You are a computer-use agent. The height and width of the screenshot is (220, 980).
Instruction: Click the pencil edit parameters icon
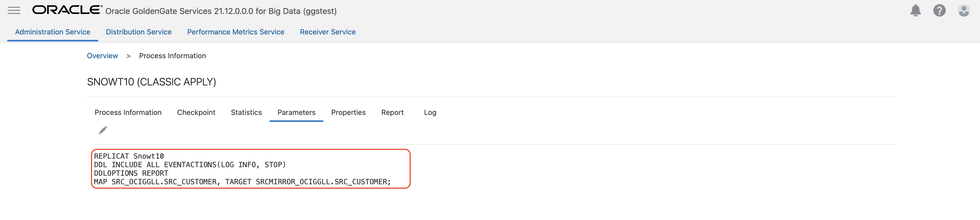(x=103, y=130)
